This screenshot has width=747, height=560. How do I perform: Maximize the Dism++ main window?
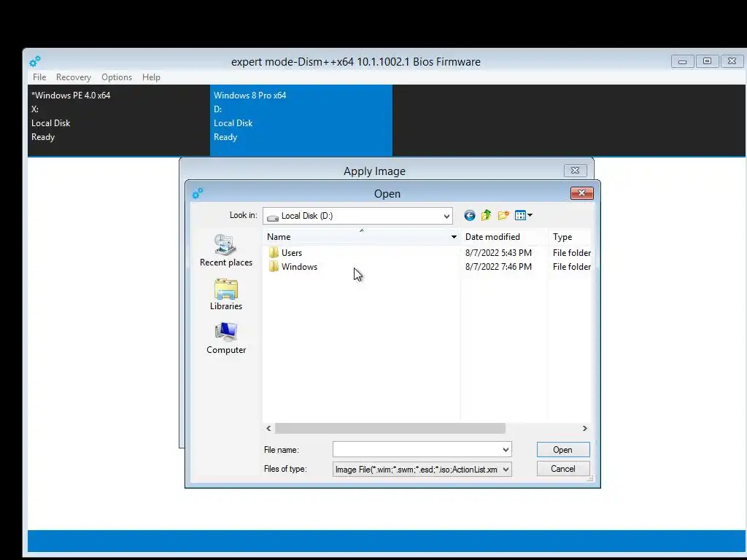707,61
